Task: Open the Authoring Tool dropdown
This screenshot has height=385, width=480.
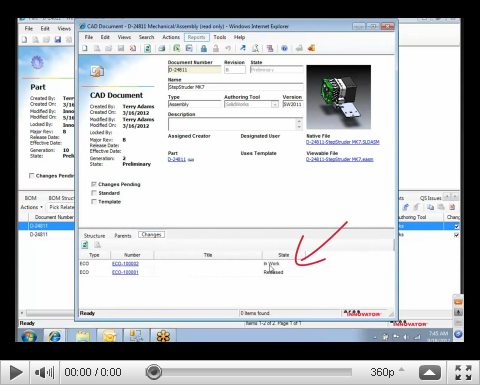Action: click(x=275, y=105)
